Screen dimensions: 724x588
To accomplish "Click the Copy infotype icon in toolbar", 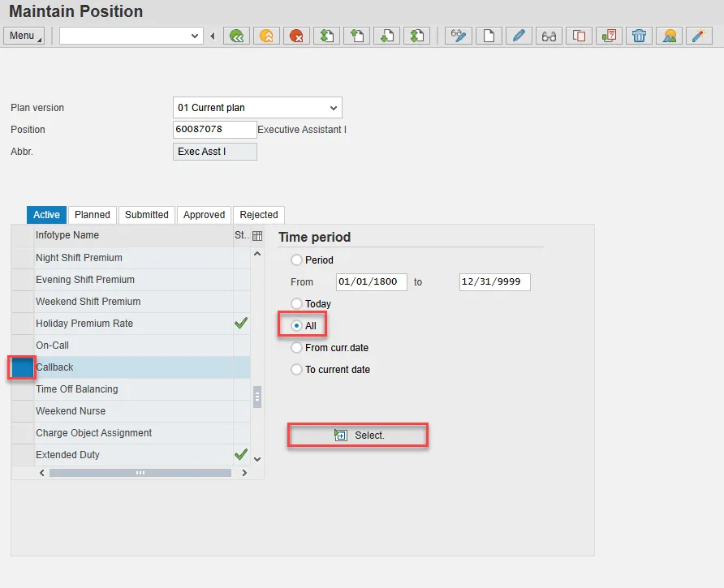I will coord(580,36).
